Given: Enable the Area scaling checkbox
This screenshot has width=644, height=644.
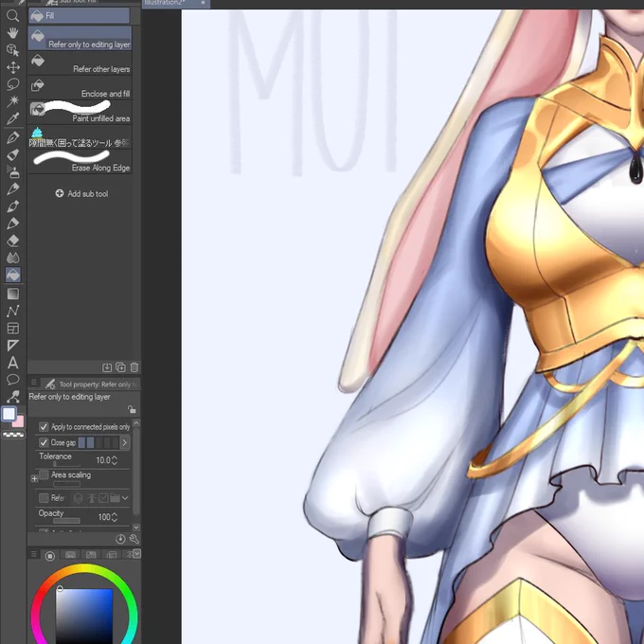Looking at the screenshot, I should (x=44, y=474).
